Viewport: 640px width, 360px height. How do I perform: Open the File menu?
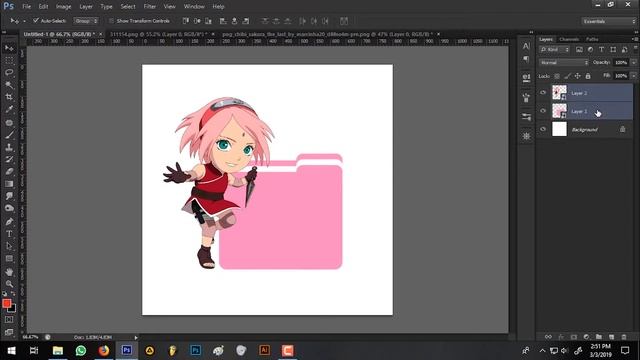click(27, 7)
